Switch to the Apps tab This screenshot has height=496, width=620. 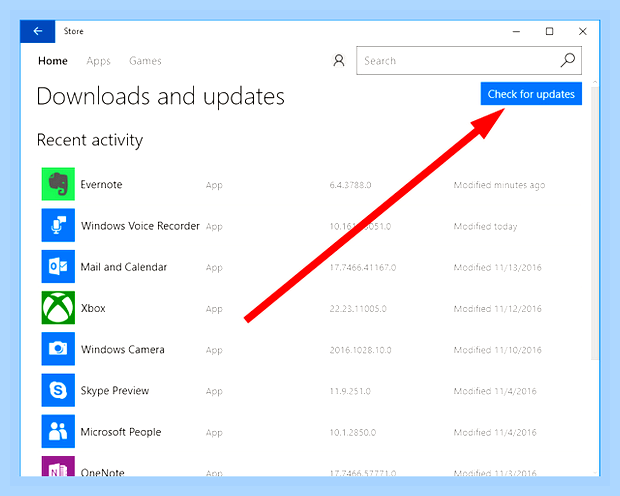(x=98, y=61)
